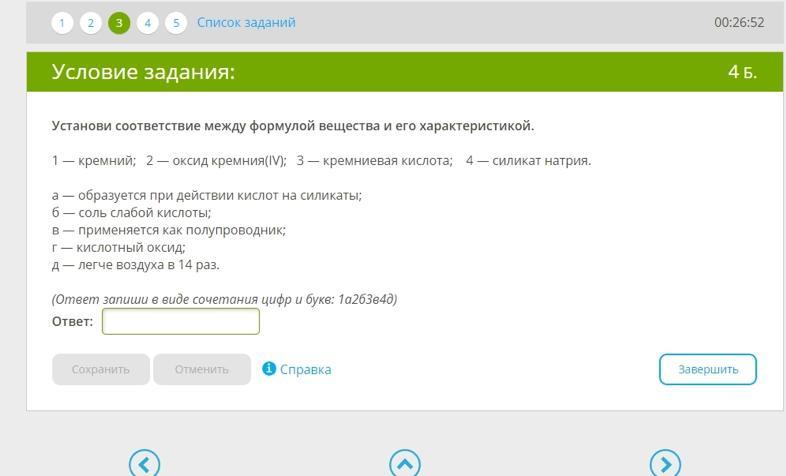Switch to task number 4
The width and height of the screenshot is (786, 476).
pos(148,23)
